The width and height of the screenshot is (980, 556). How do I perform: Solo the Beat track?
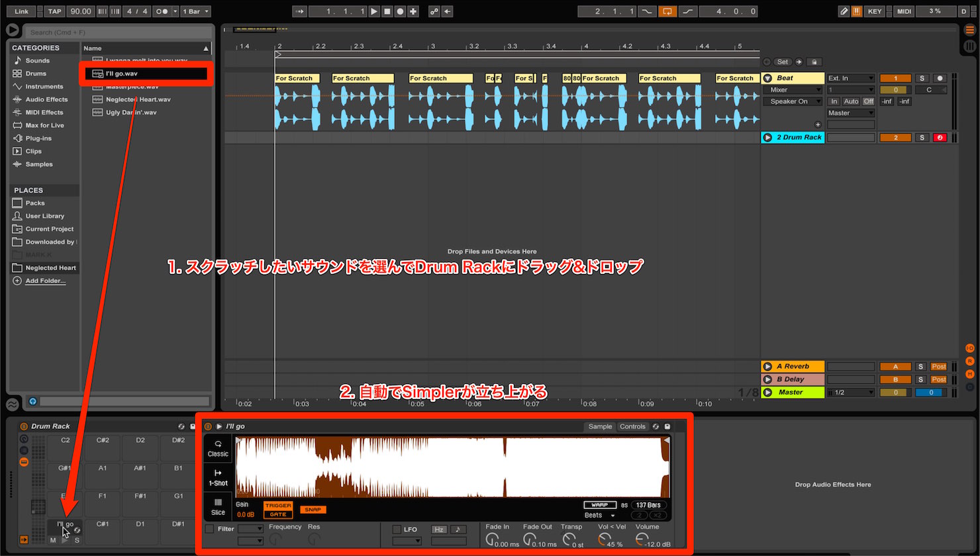922,78
